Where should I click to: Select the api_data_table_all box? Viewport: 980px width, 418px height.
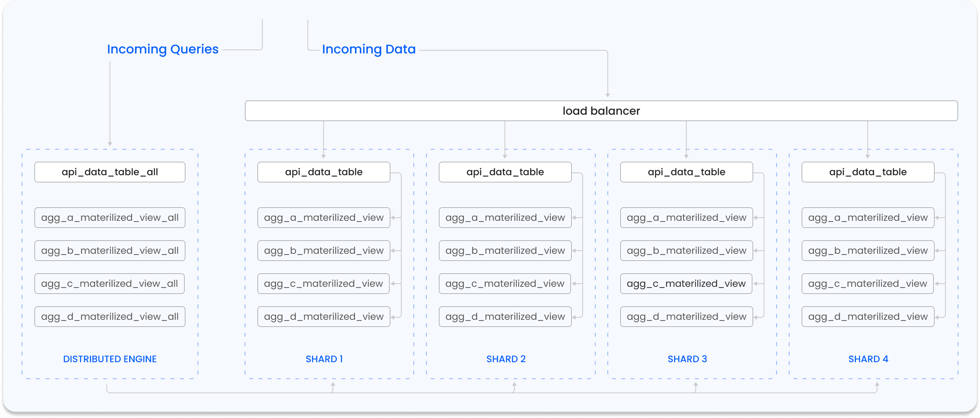(110, 172)
